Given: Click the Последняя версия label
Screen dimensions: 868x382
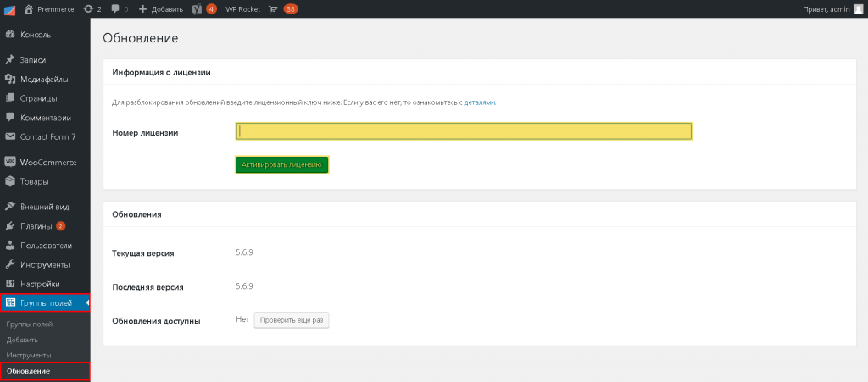Looking at the screenshot, I should coord(147,287).
